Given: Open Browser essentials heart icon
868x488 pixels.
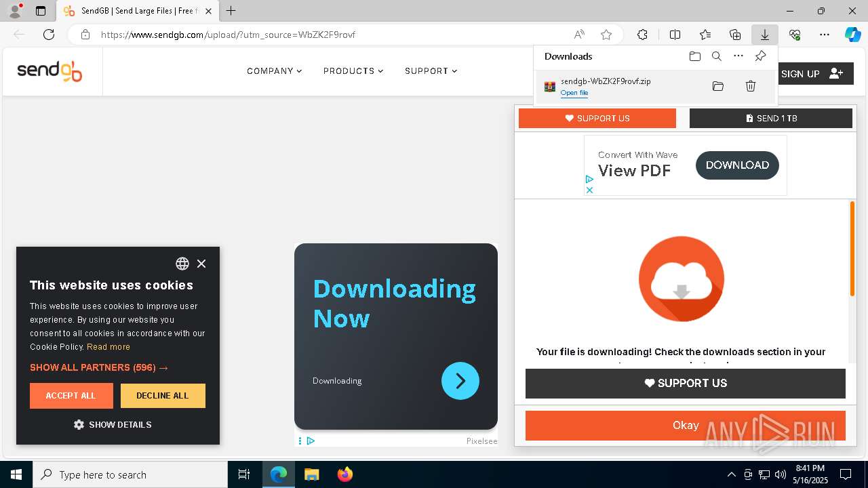Looking at the screenshot, I should pyautogui.click(x=795, y=35).
